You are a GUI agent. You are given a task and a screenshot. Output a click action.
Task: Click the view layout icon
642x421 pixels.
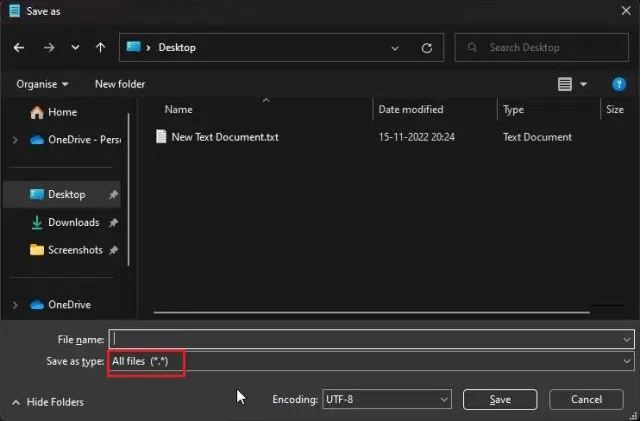566,85
